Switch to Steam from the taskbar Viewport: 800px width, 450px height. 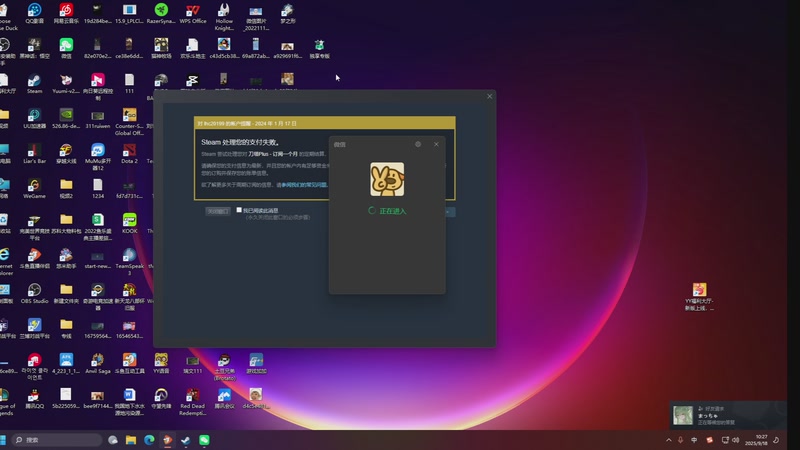[x=186, y=440]
